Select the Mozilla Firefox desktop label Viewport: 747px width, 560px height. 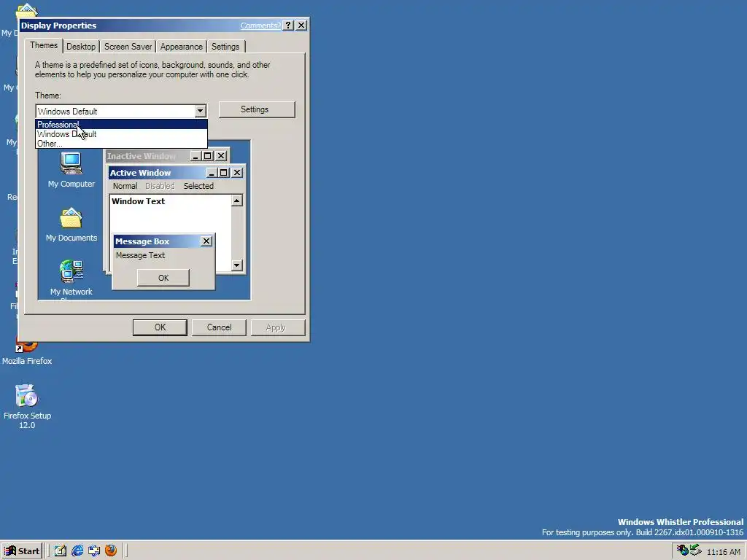(x=27, y=361)
